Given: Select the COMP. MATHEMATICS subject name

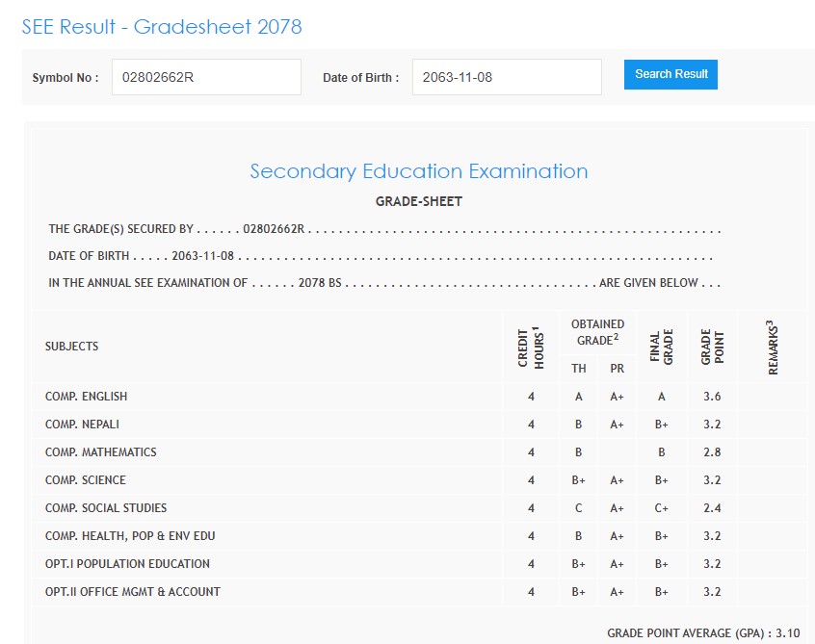Looking at the screenshot, I should click(100, 452).
